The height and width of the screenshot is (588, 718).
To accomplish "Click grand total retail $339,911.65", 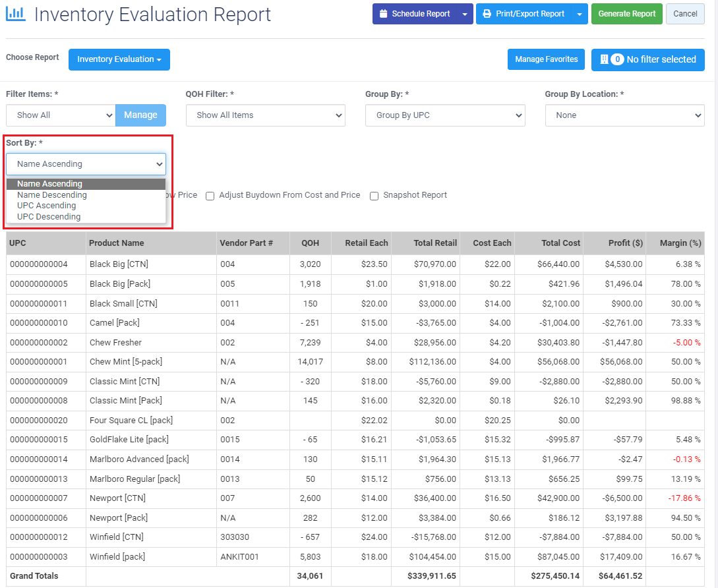I will [x=432, y=576].
